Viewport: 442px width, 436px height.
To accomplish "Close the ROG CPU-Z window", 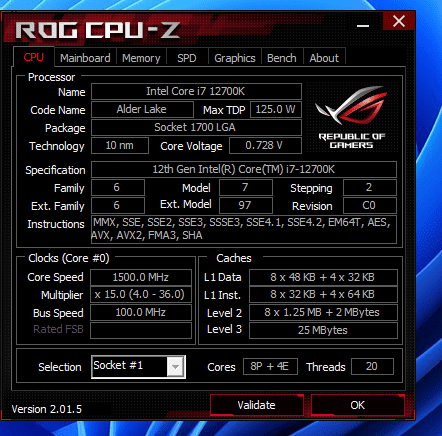I will tap(399, 21).
